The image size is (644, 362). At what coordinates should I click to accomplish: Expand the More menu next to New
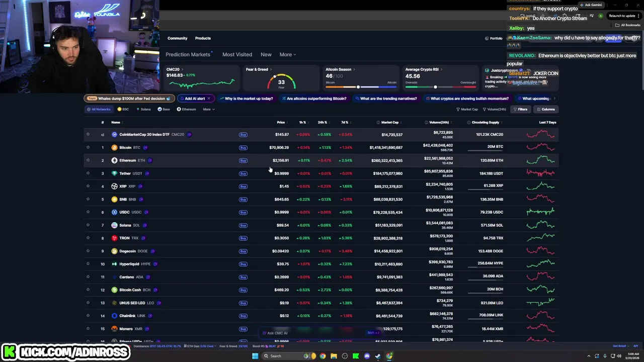pyautogui.click(x=288, y=54)
